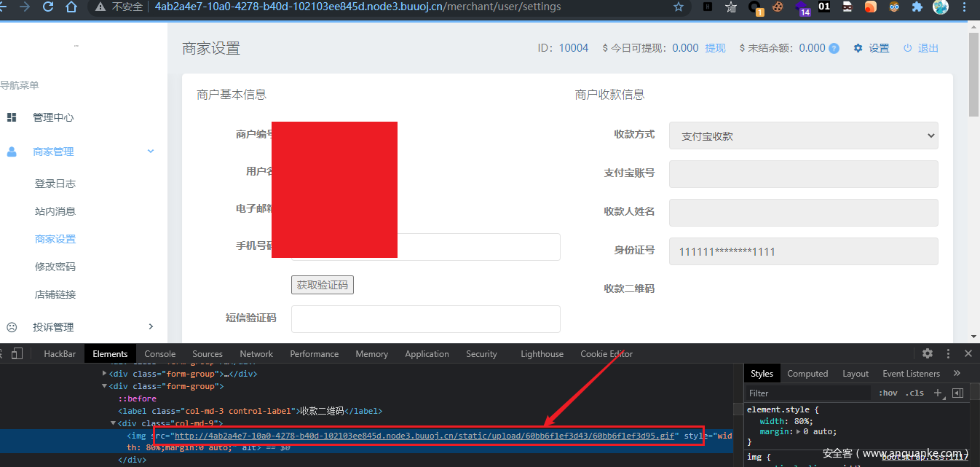Screen dimensions: 980x467
Task: Open the 收款方式 dropdown
Action: pyautogui.click(x=804, y=136)
